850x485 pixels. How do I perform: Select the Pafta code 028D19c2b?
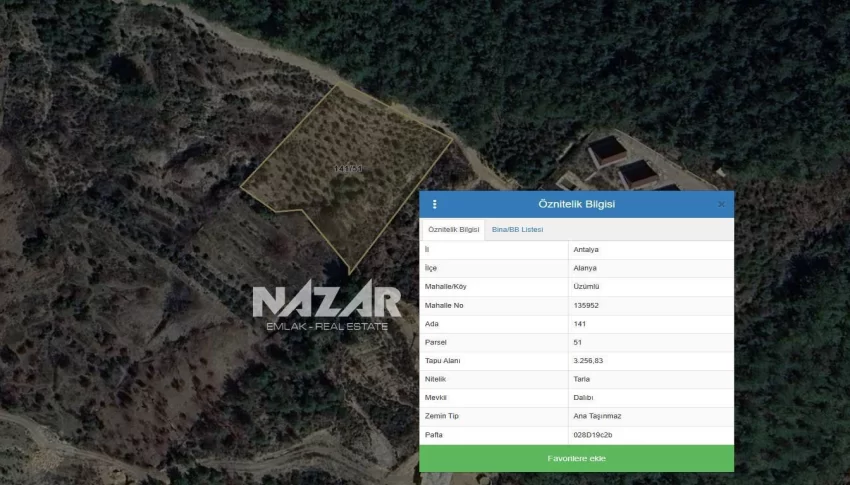click(x=592, y=435)
